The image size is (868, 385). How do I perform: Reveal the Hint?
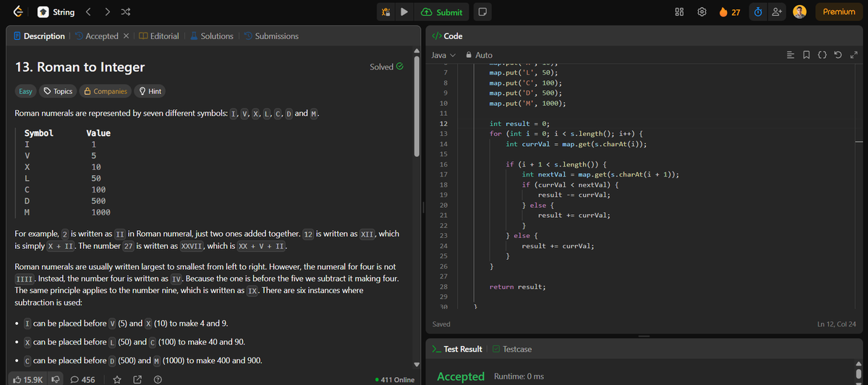point(150,91)
